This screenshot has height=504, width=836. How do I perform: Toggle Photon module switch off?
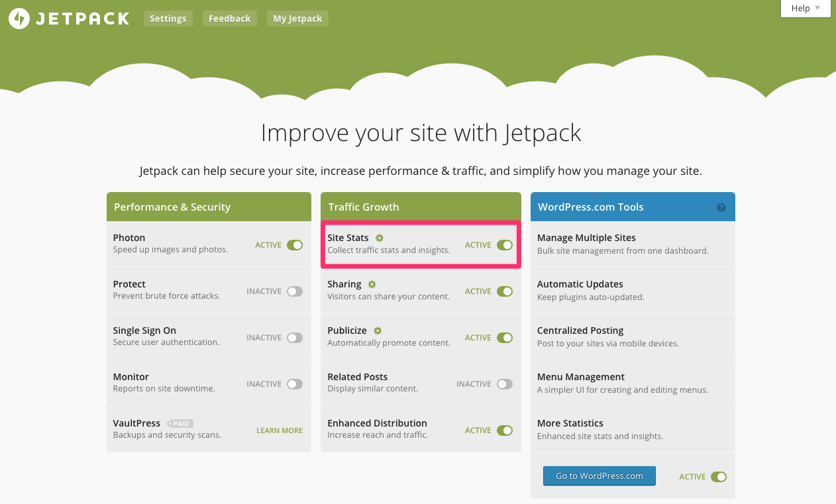click(x=295, y=245)
